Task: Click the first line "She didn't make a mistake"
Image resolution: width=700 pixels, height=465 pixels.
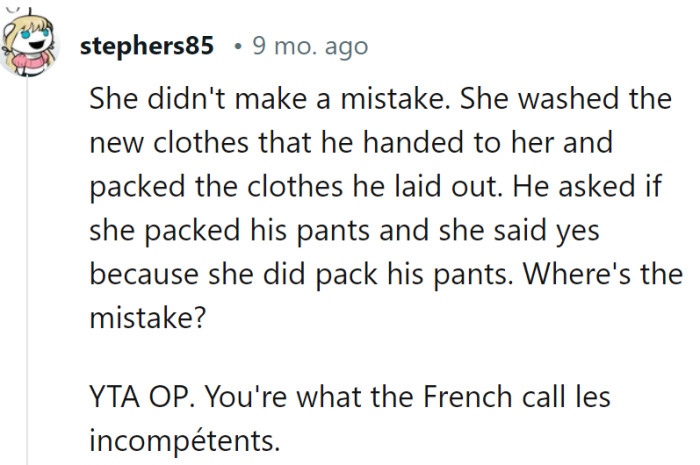Action: pyautogui.click(x=270, y=99)
